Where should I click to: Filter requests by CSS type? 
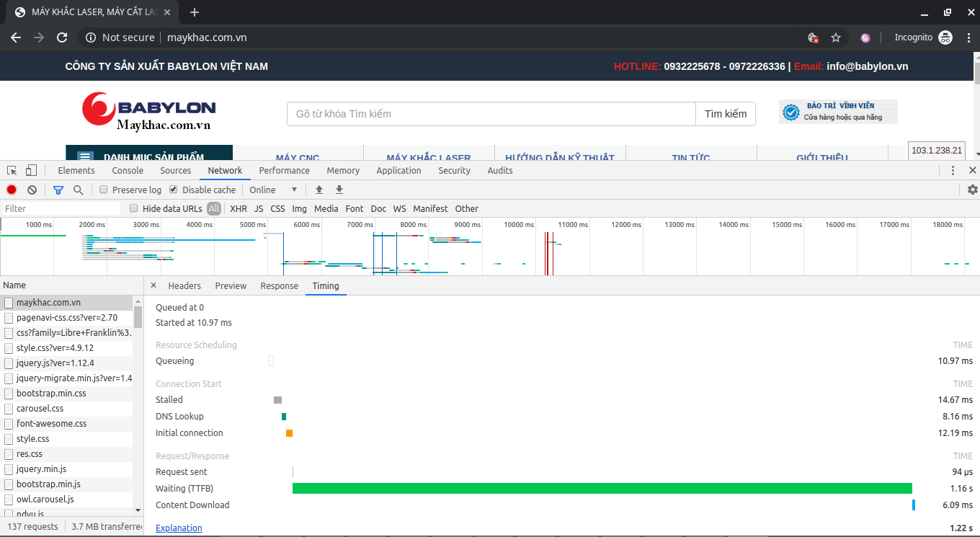(x=277, y=208)
